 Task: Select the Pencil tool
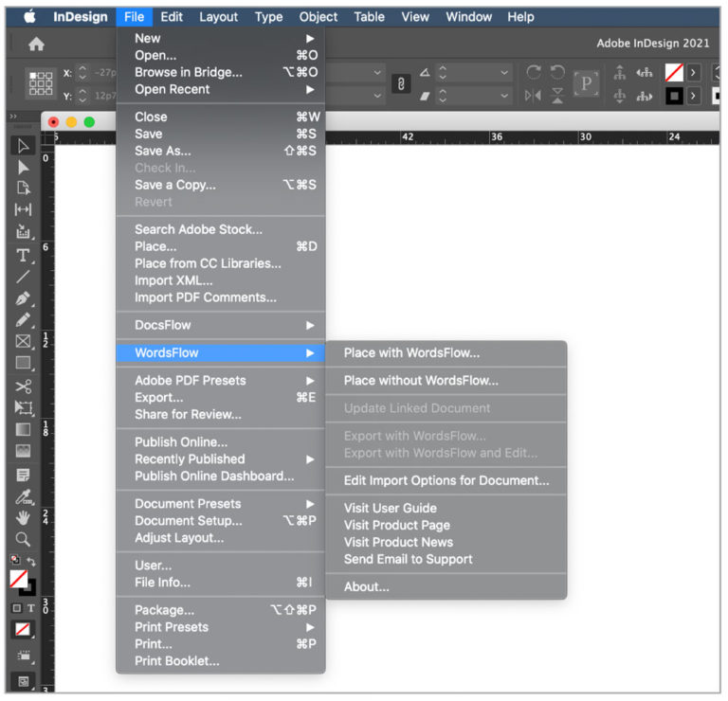point(23,319)
